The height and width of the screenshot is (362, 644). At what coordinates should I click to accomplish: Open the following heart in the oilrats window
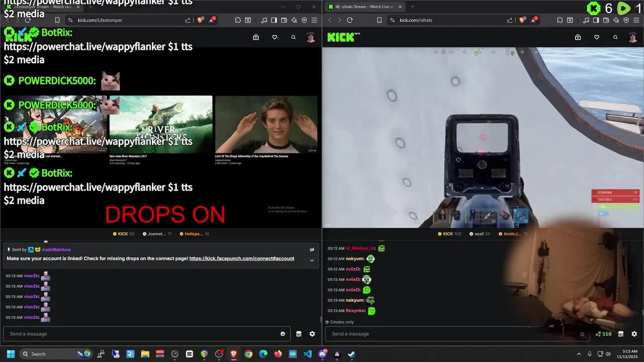[x=597, y=37]
